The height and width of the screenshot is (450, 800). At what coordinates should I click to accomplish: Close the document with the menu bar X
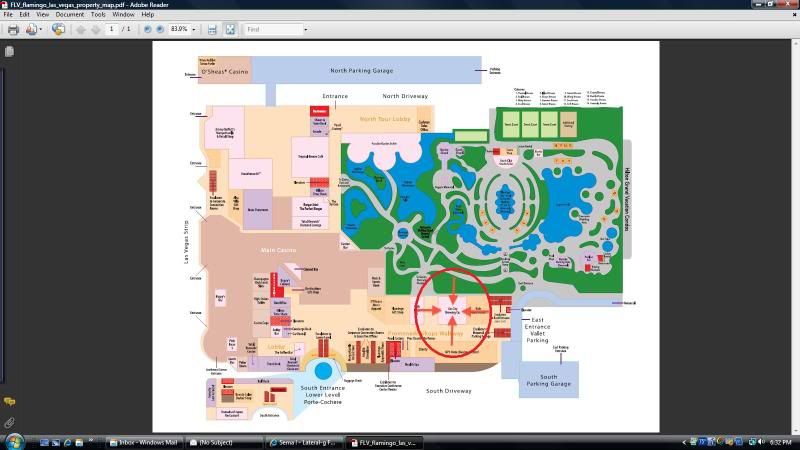(x=794, y=15)
